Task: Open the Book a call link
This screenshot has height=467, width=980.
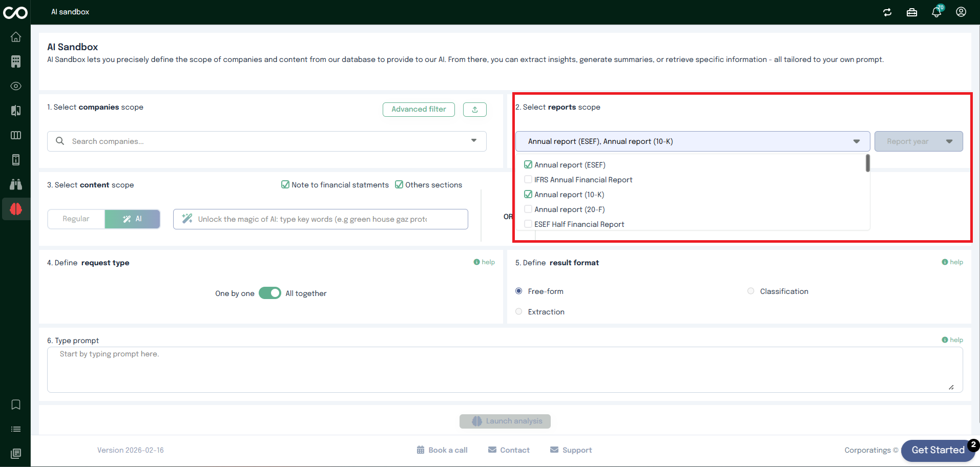Action: pos(442,450)
